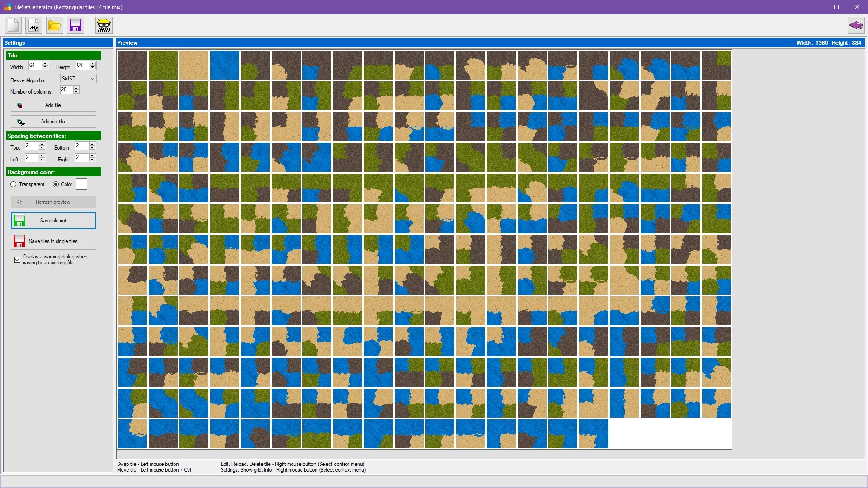Decrease the Number of columns with the down arrow
Viewport: 868px width, 488px height.
pyautogui.click(x=76, y=92)
